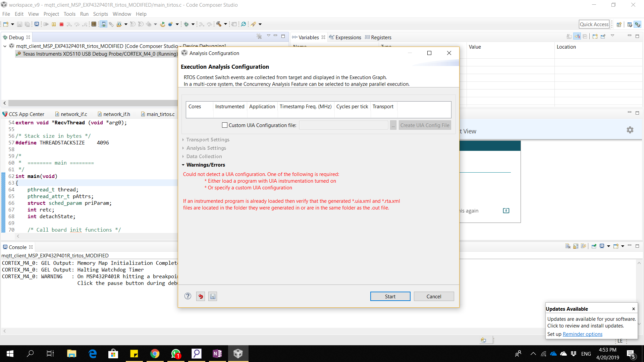Click the Custom UIA Configuration file path field
The image size is (644, 362).
point(343,125)
